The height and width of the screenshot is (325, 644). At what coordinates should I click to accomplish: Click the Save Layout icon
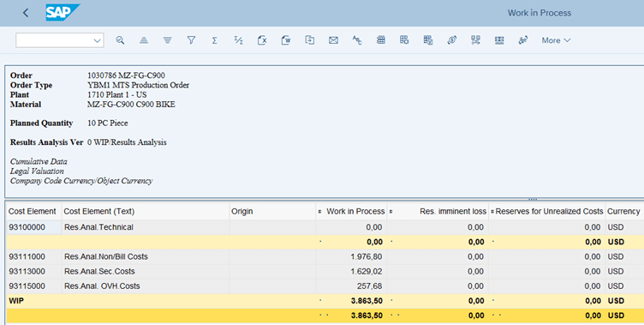pyautogui.click(x=428, y=40)
